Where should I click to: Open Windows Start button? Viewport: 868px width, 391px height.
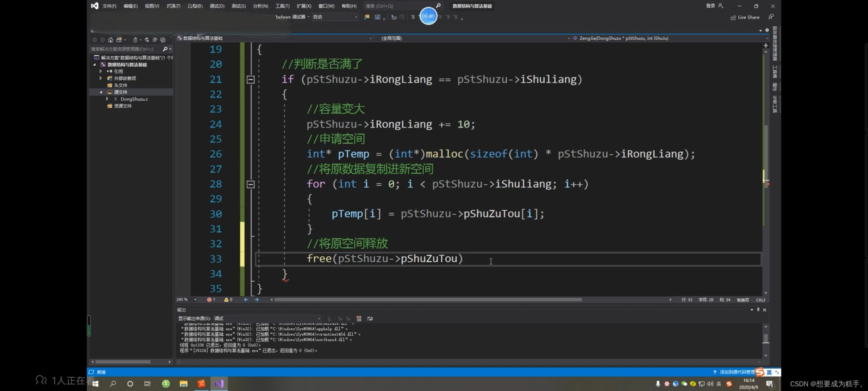[x=95, y=384]
